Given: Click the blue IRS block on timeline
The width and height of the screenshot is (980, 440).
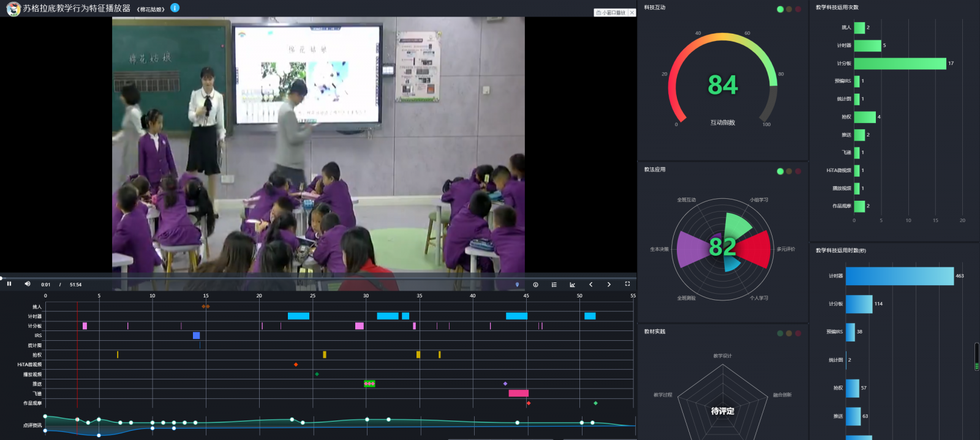Looking at the screenshot, I should coord(196,335).
